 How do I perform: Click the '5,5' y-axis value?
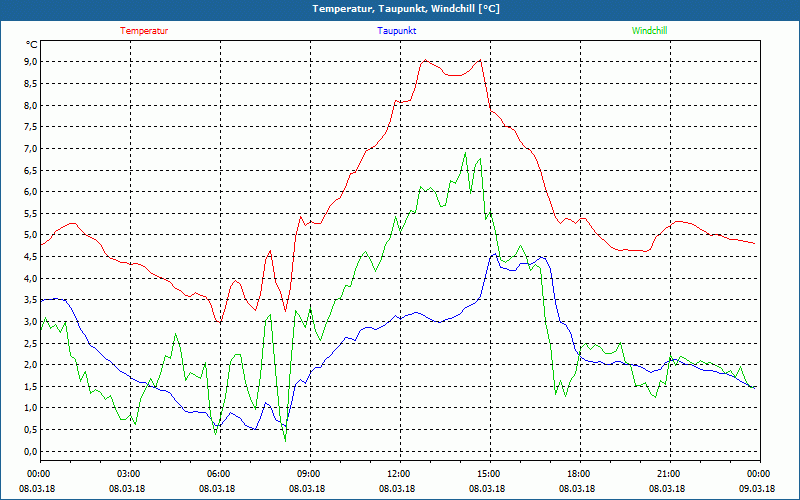pyautogui.click(x=31, y=213)
